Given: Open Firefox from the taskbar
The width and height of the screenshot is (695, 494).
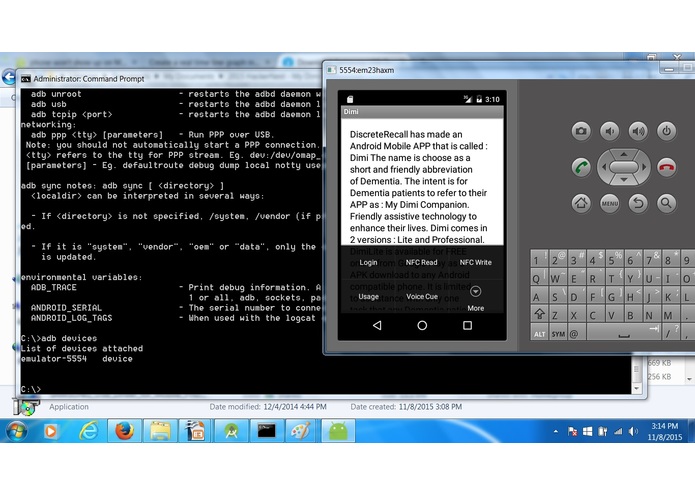Looking at the screenshot, I should [x=125, y=431].
